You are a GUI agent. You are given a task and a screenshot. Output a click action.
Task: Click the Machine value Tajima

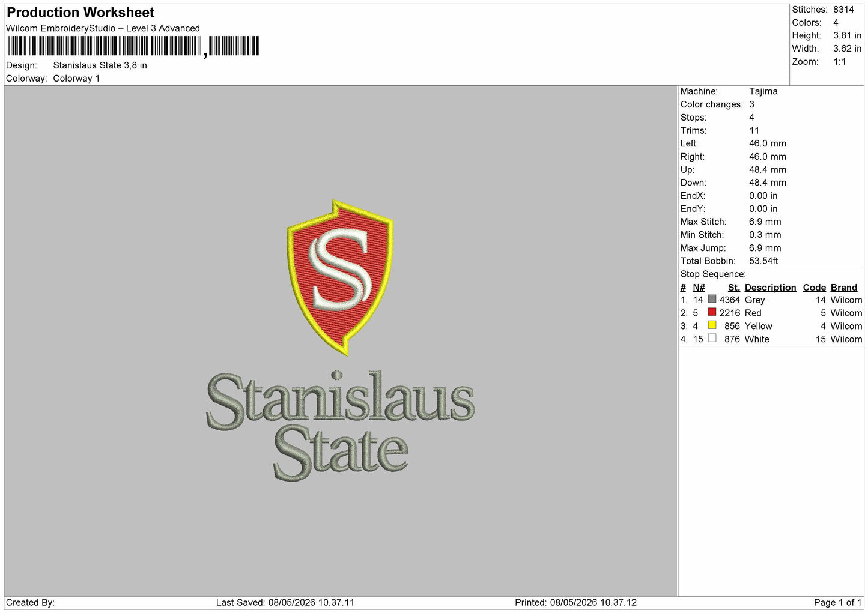click(763, 91)
